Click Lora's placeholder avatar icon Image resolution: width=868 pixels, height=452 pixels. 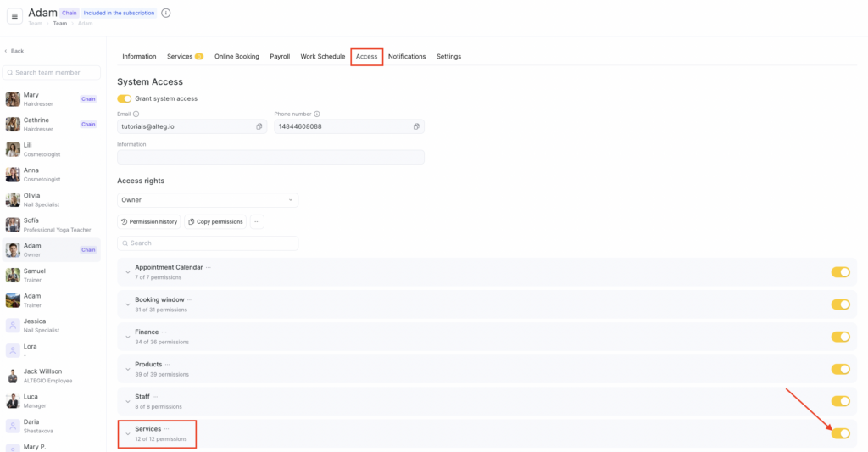[x=13, y=350]
